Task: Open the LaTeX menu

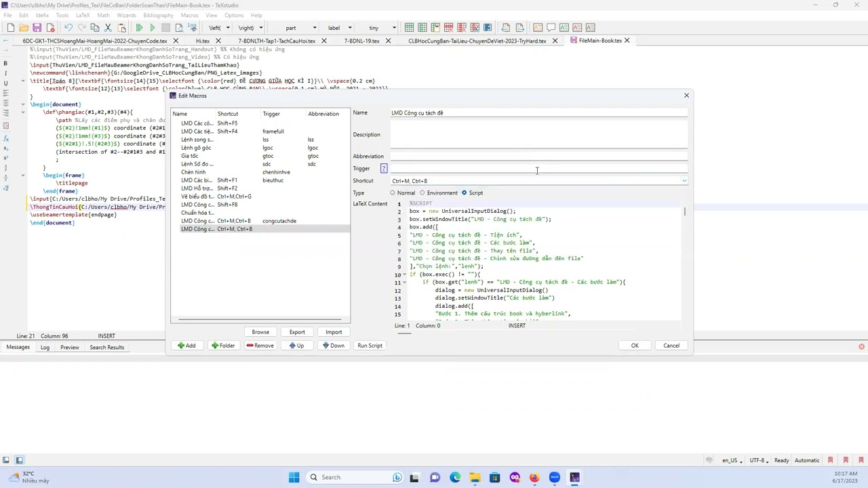Action: coord(82,15)
